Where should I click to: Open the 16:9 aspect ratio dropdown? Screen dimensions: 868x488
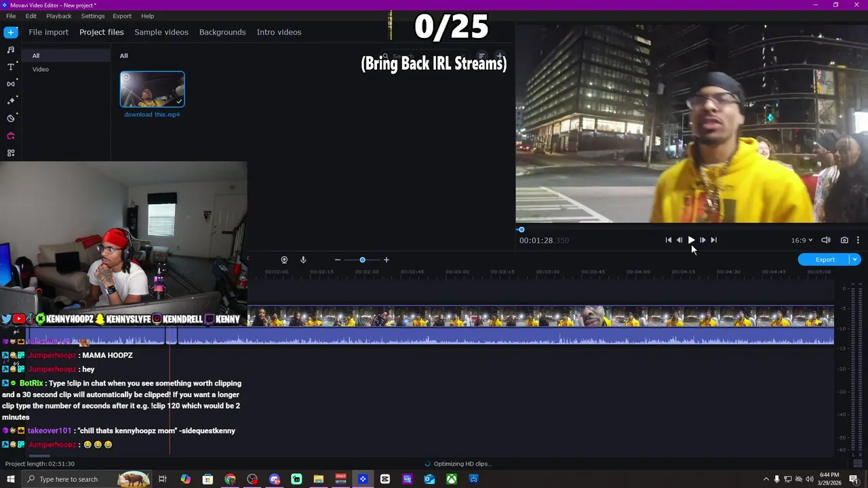coord(802,240)
